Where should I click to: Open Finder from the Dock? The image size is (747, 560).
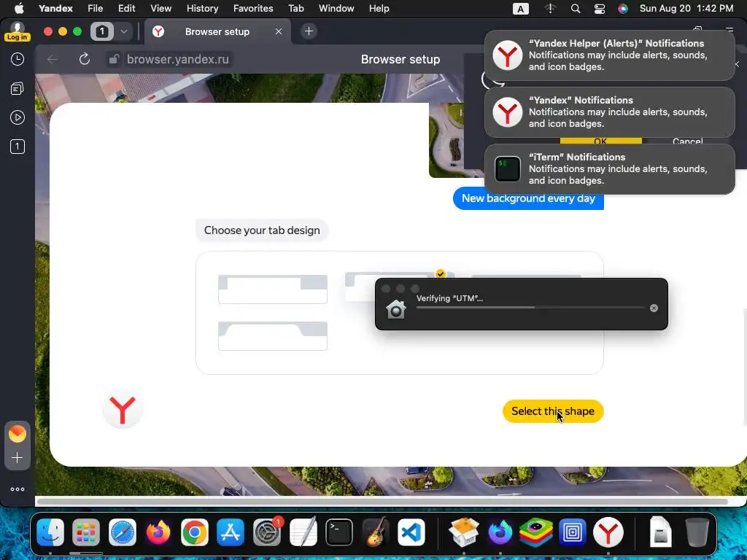coord(50,532)
